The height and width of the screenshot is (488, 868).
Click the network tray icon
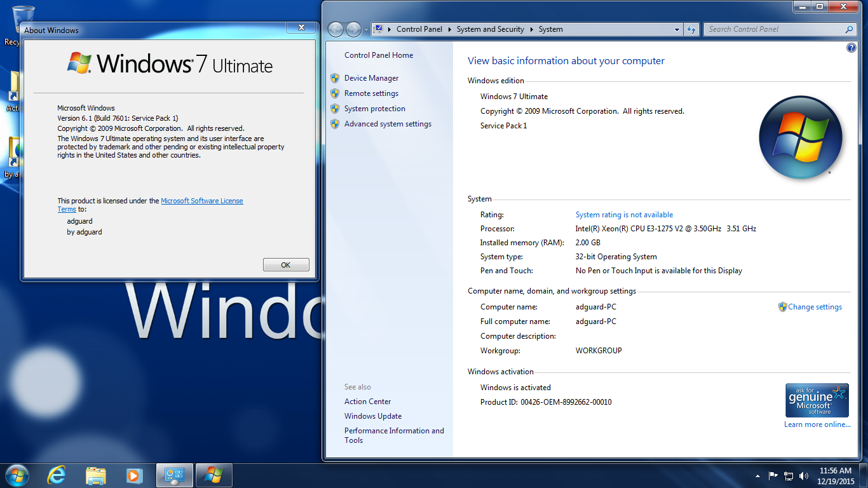pyautogui.click(x=789, y=475)
